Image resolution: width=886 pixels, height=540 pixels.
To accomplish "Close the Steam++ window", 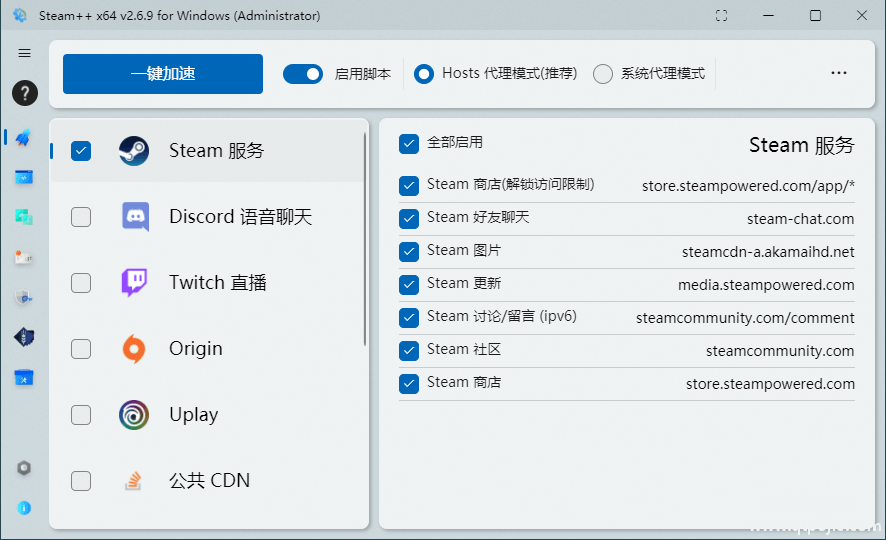I will pos(862,15).
